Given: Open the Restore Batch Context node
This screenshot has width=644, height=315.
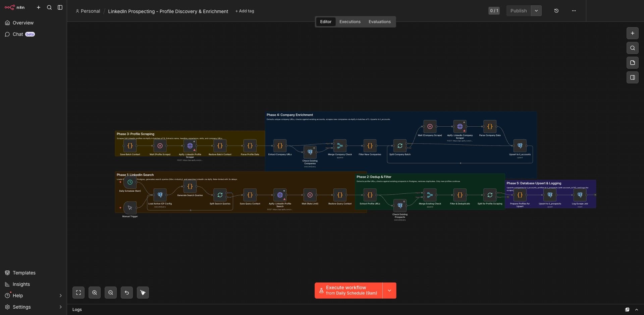Looking at the screenshot, I should pos(220,146).
